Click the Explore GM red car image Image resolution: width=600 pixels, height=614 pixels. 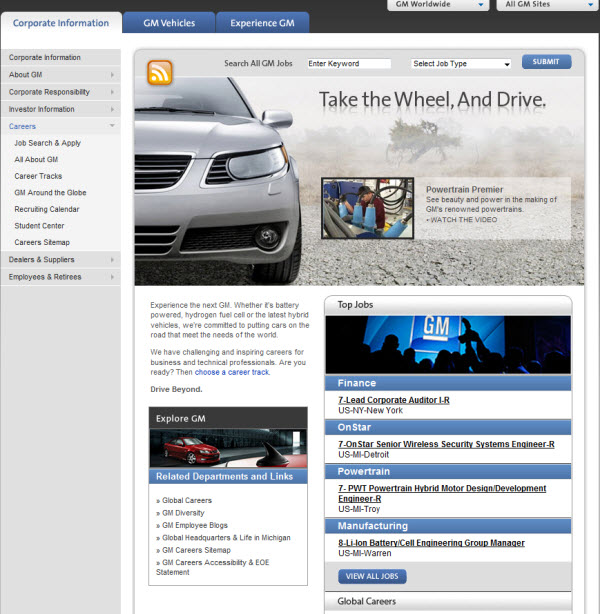point(228,448)
